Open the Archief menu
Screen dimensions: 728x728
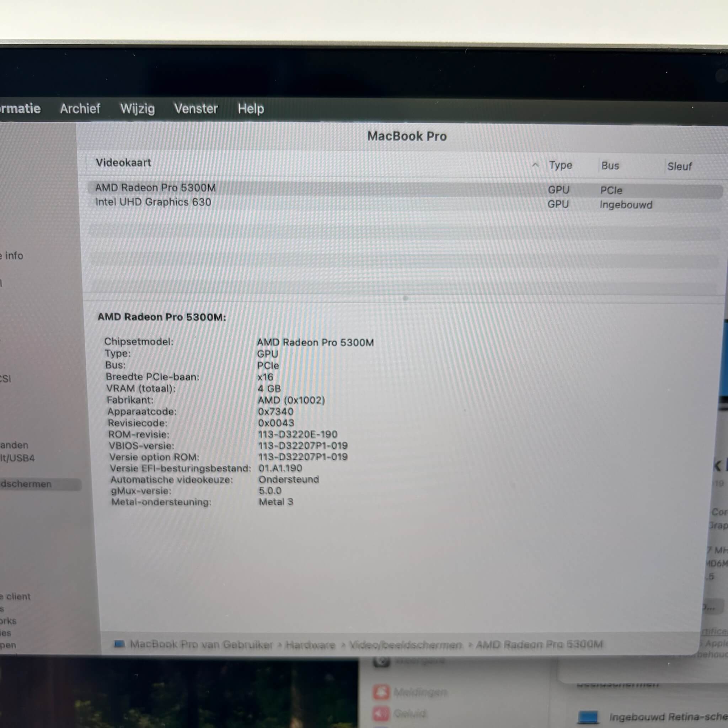(x=80, y=108)
